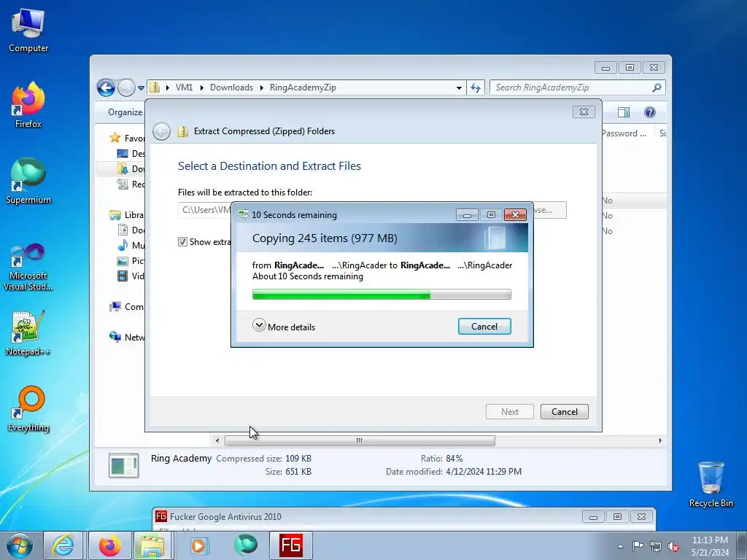This screenshot has height=560, width=747.
Task: Click the network tray icon
Action: (656, 546)
